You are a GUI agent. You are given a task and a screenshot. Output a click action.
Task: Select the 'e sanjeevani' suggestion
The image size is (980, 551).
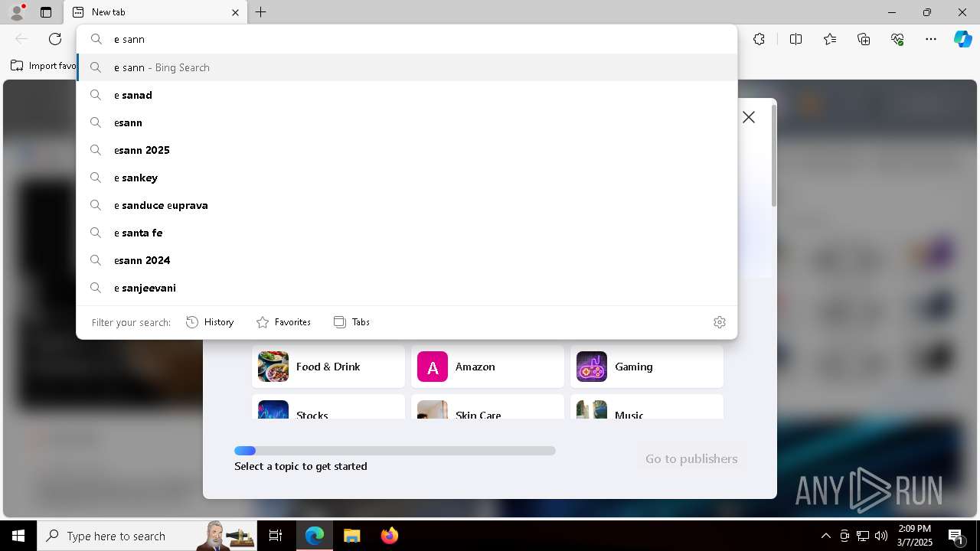pyautogui.click(x=407, y=288)
